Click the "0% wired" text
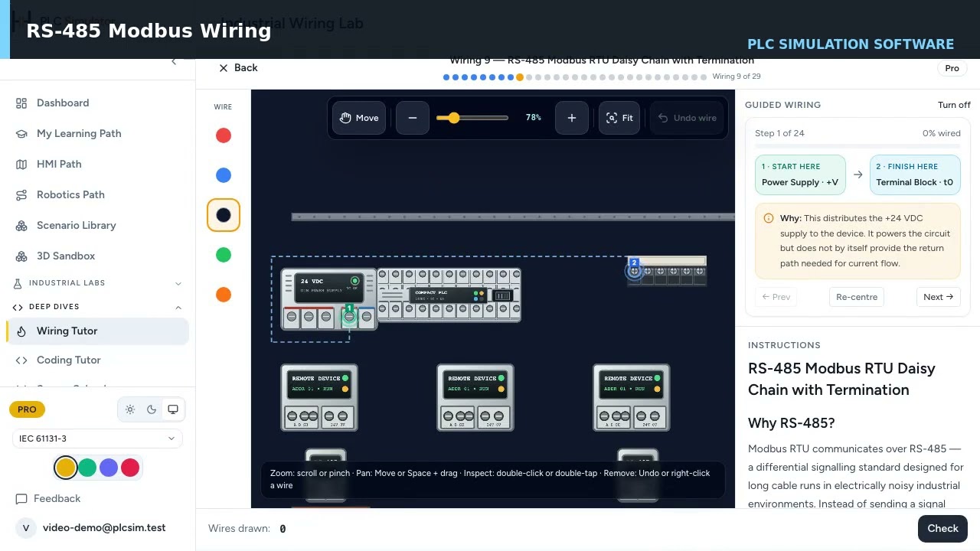 point(942,133)
